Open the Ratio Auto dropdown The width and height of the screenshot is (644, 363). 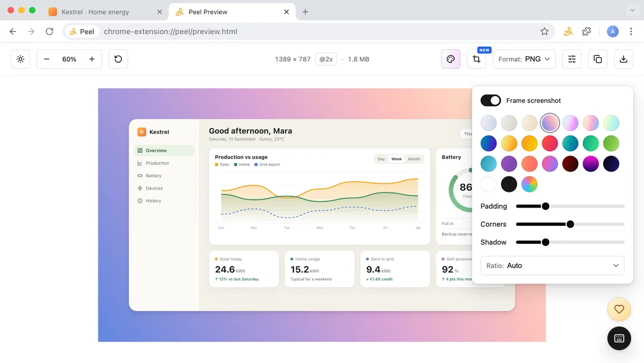[x=552, y=265]
